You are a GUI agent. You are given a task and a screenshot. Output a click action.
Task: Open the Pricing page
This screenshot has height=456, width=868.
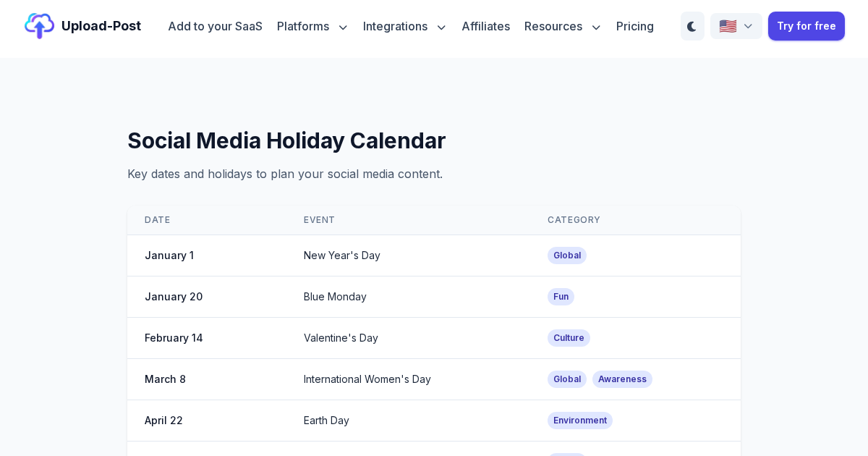tap(635, 26)
